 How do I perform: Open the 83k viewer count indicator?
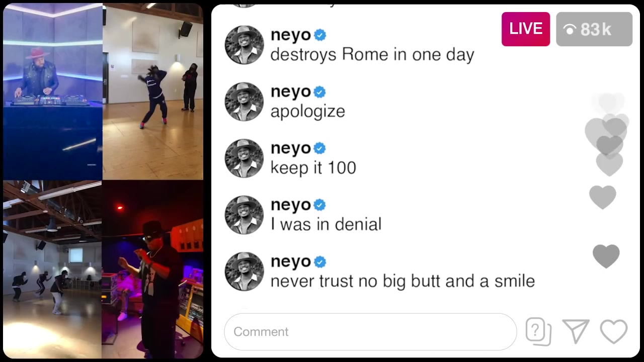pos(594,29)
